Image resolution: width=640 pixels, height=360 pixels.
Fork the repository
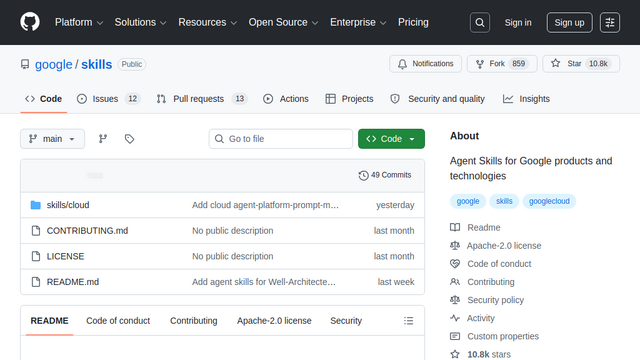click(502, 64)
